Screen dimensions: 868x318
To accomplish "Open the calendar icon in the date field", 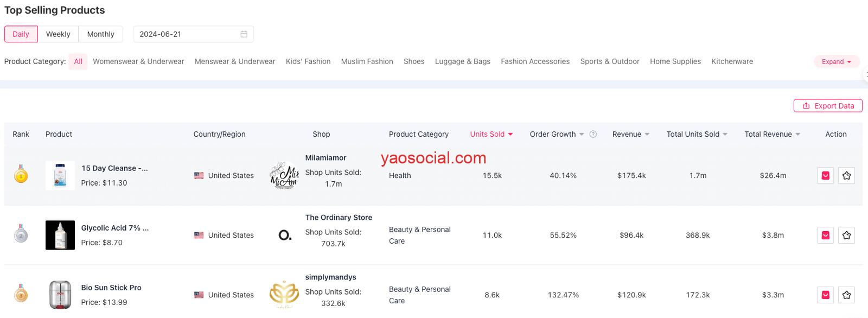I will (244, 34).
